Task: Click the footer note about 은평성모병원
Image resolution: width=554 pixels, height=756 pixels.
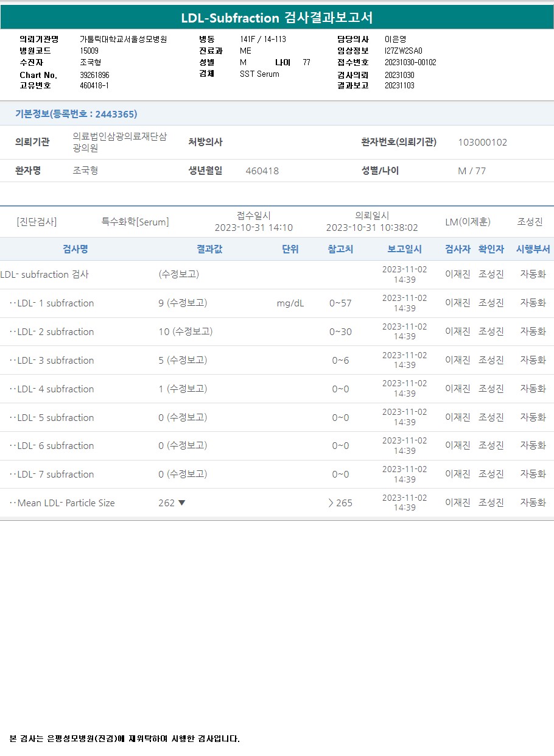Action: (x=125, y=739)
